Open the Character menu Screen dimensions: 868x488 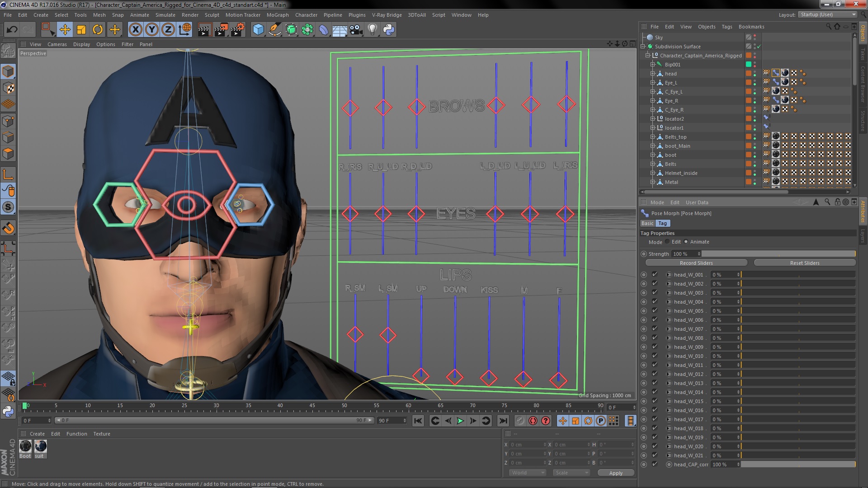point(306,15)
